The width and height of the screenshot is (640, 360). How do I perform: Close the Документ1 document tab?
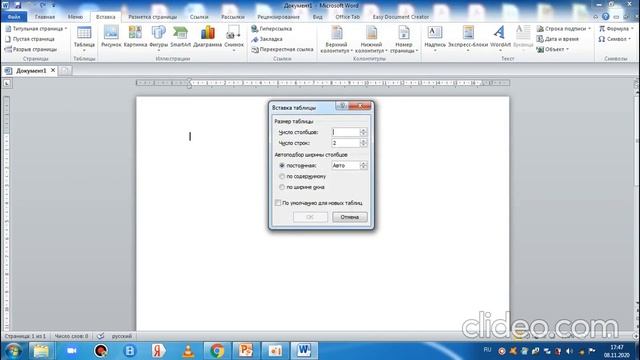53,71
